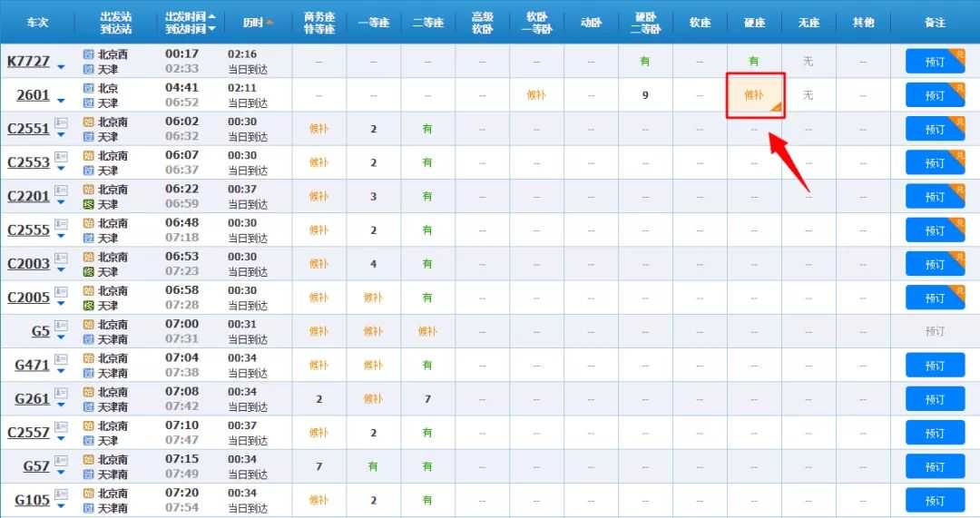Select highlighted 候补 hard seat cell for 2601

(754, 95)
